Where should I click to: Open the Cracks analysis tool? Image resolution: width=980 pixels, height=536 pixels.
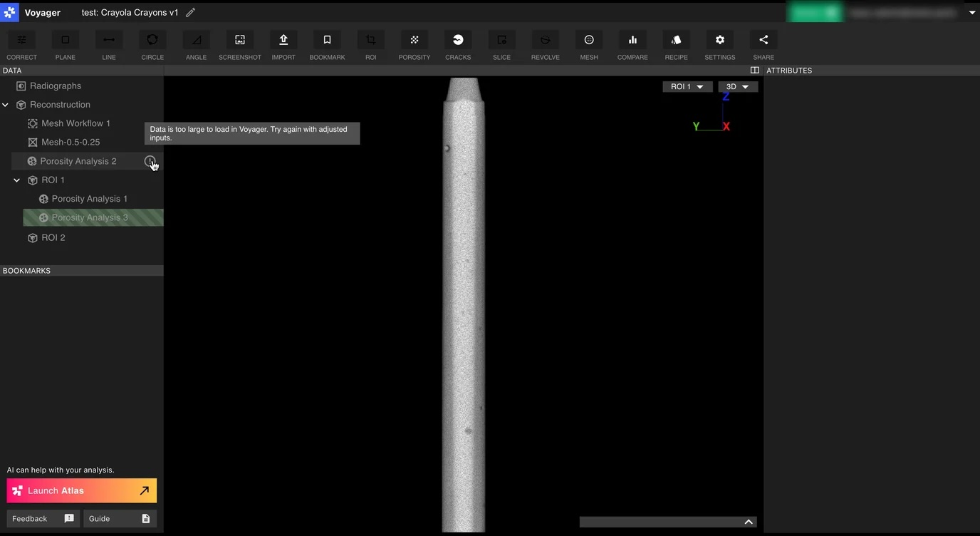[x=458, y=40]
